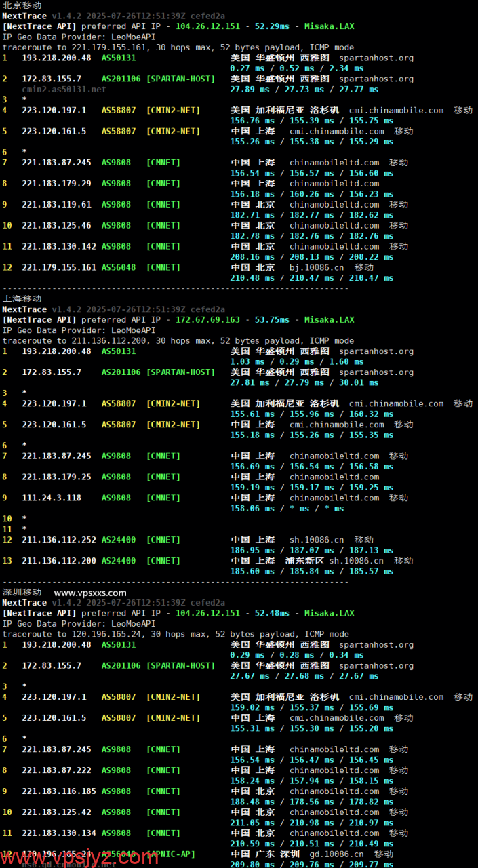Select latency "158.06 ms / * ms / * ms"

pos(287,508)
